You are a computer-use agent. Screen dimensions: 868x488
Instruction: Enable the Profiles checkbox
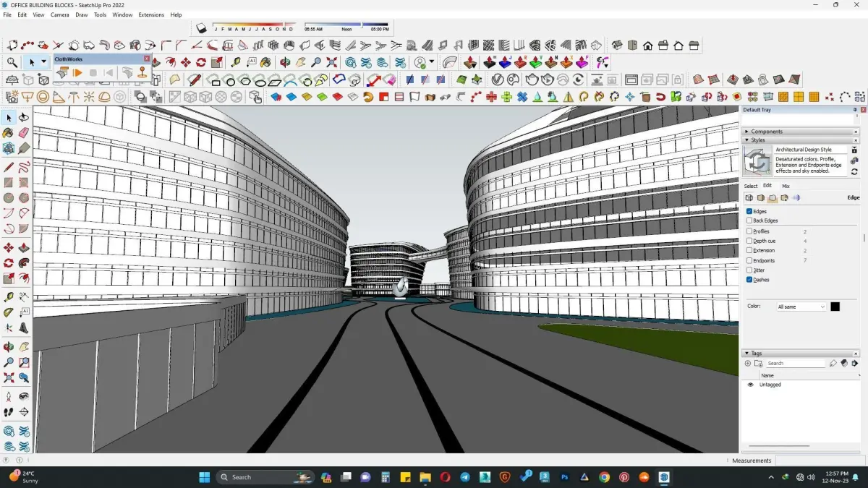point(749,231)
